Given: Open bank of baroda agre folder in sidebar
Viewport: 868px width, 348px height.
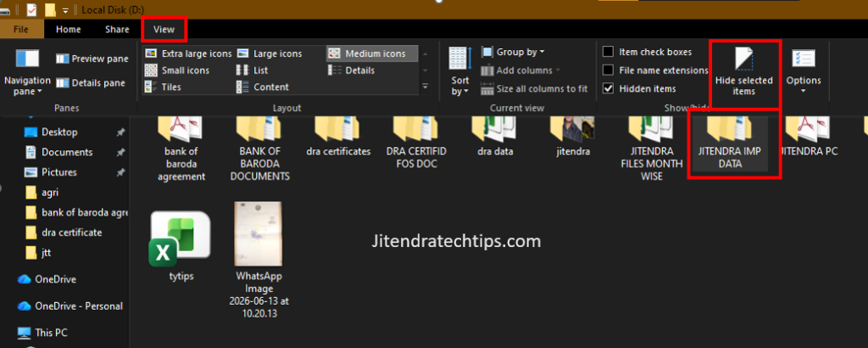Looking at the screenshot, I should (x=75, y=212).
